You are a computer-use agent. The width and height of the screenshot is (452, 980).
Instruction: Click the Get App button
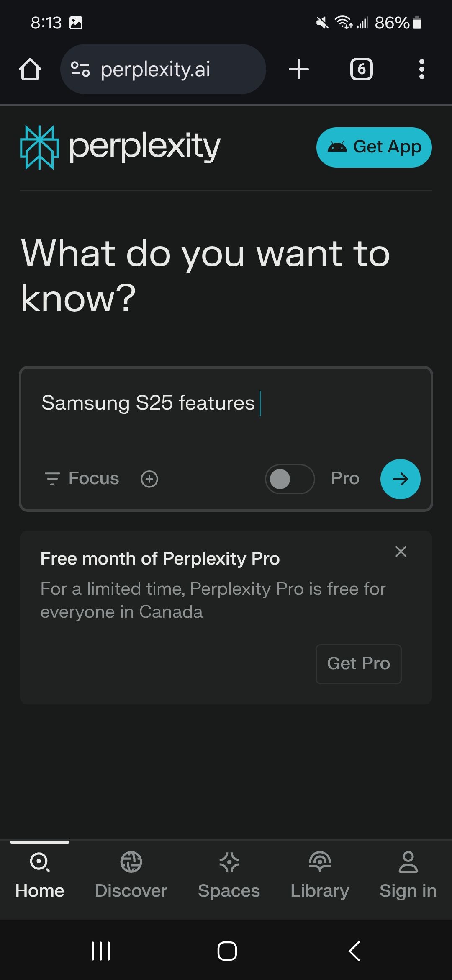[x=374, y=147]
